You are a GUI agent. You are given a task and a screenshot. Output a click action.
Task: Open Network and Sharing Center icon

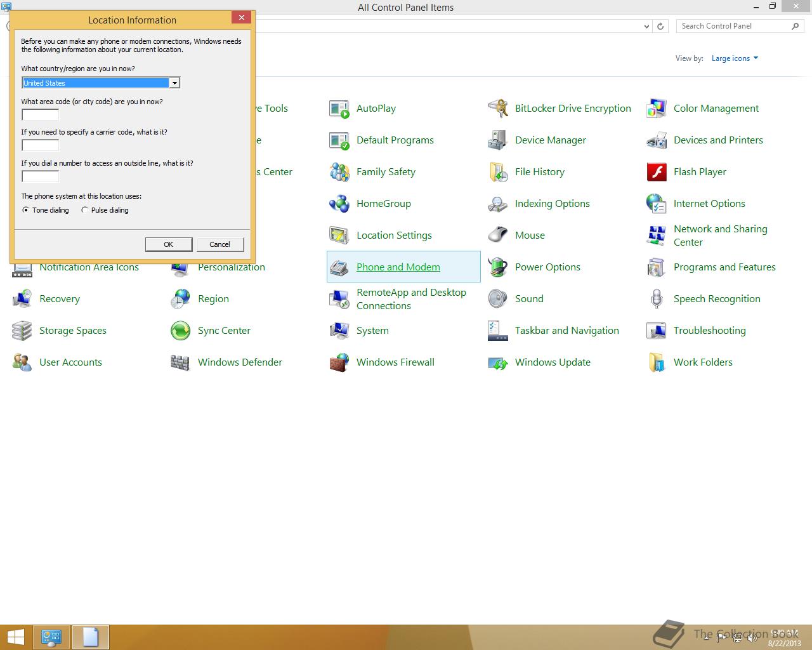click(x=657, y=235)
